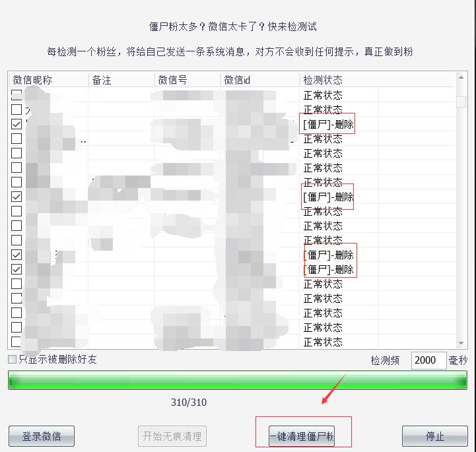Tick the topmost row's checkbox in the list
Screen dimensions: 476x452
coord(17,95)
